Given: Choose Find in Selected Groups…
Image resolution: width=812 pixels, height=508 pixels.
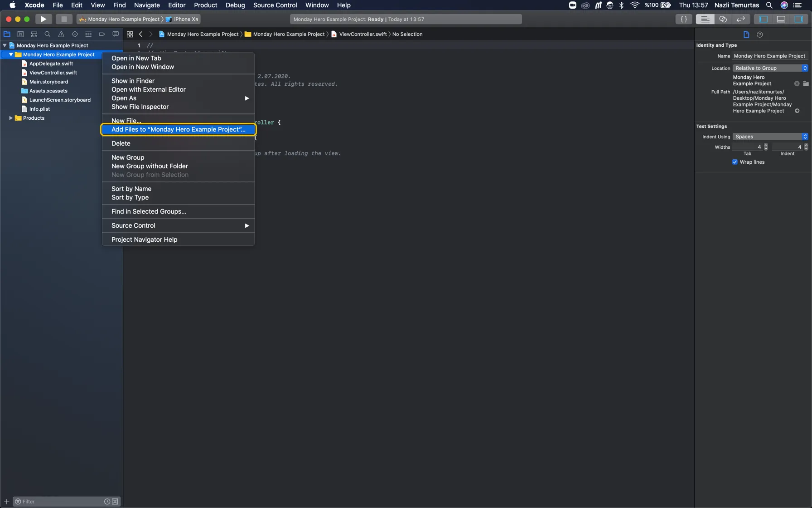Looking at the screenshot, I should click(178, 211).
